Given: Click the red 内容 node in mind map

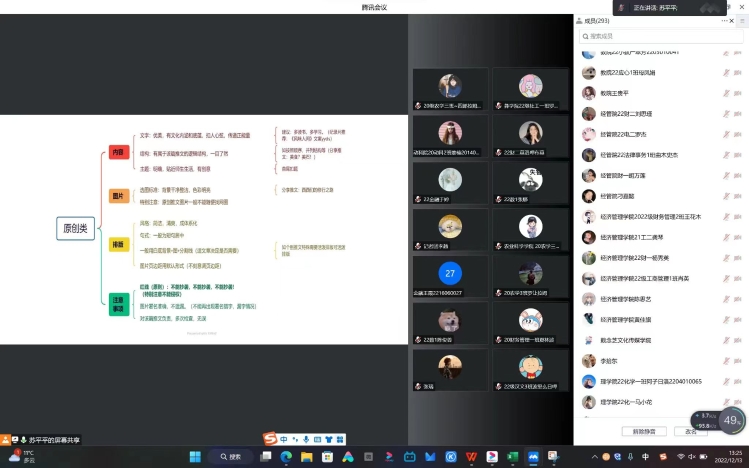Looking at the screenshot, I should click(x=118, y=152).
